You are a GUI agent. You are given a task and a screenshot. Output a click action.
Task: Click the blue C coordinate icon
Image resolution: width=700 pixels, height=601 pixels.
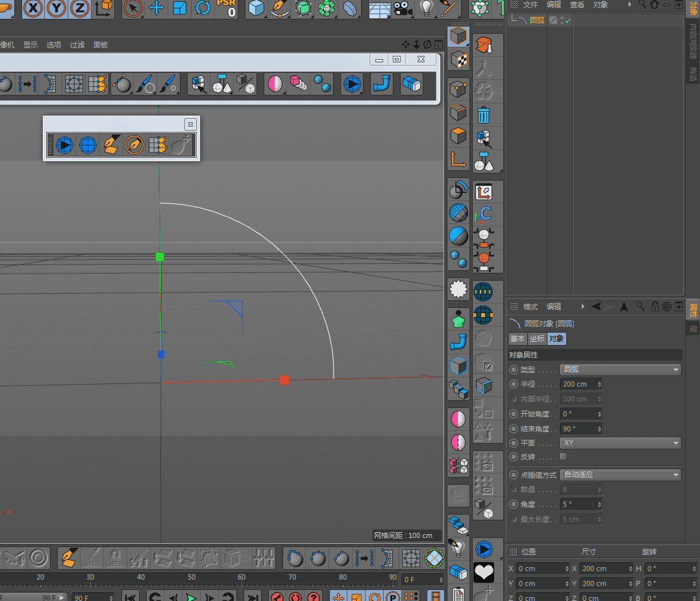(x=484, y=215)
